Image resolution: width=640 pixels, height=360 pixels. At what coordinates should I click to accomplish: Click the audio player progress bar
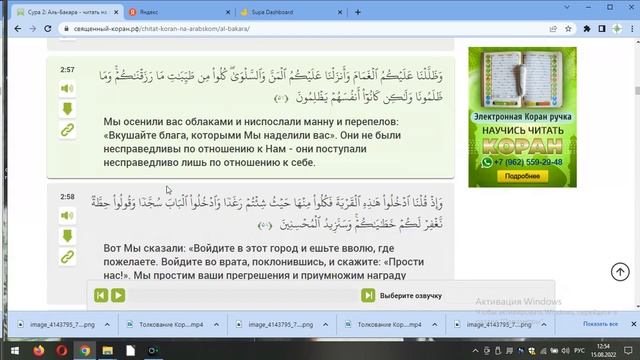pos(243,296)
